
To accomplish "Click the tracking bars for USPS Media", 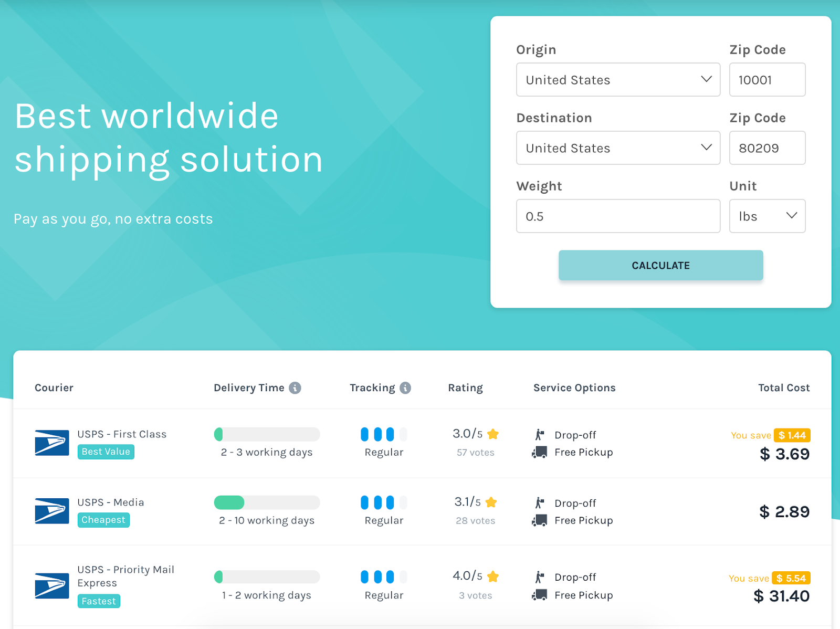I will point(384,502).
